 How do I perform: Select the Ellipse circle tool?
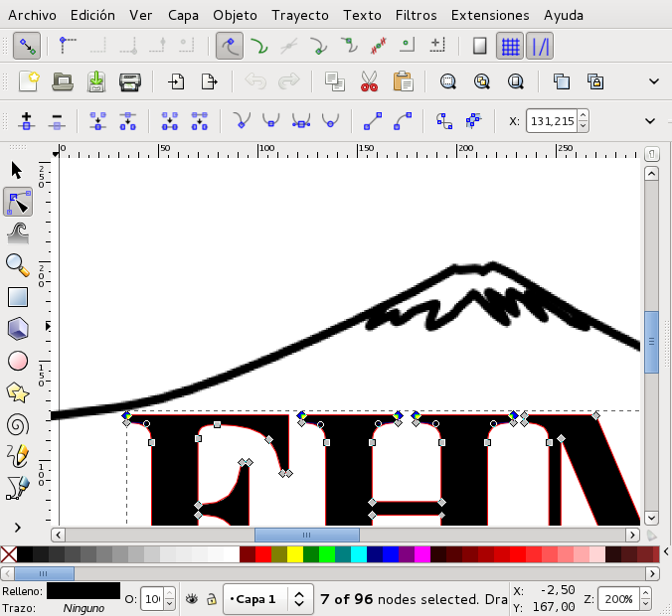18,361
